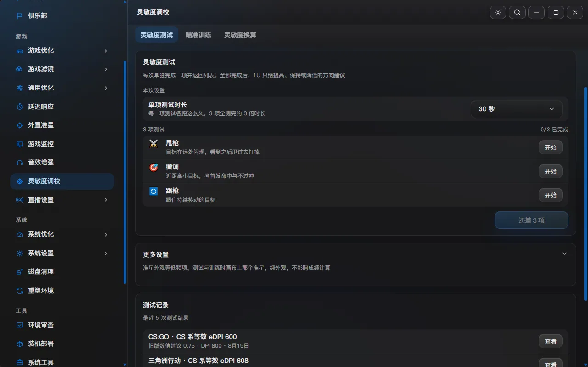Image resolution: width=588 pixels, height=367 pixels.
Task: View the CS:GO eDPI 600 record
Action: [x=551, y=341]
